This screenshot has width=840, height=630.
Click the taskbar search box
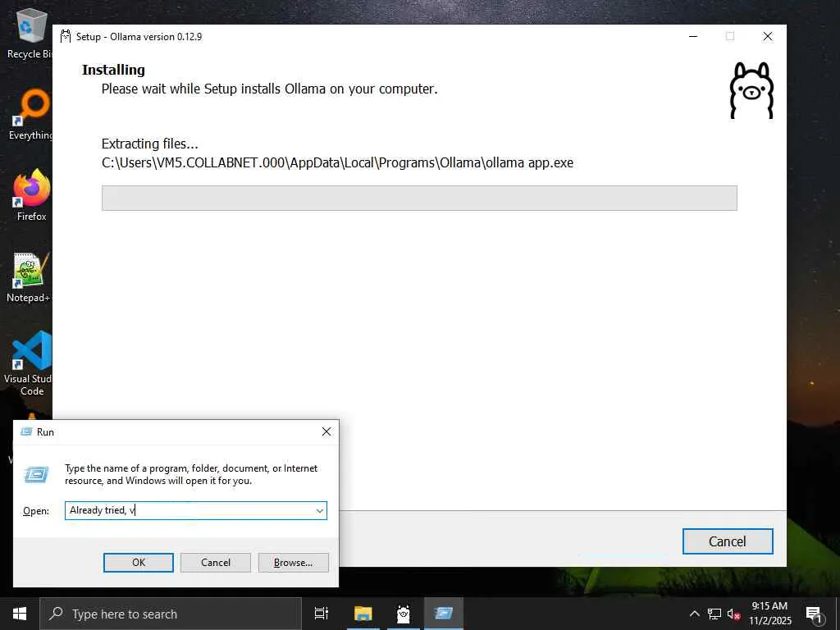[x=171, y=614]
